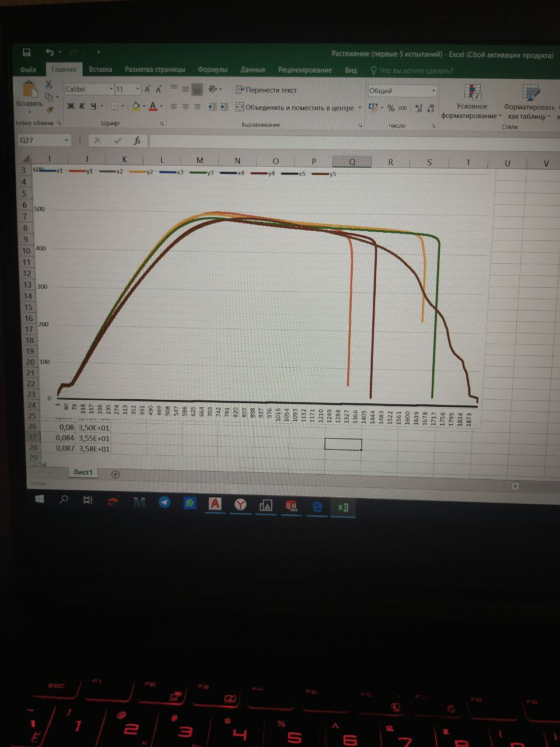Switch to the Главная tab
The width and height of the screenshot is (560, 747).
[64, 69]
